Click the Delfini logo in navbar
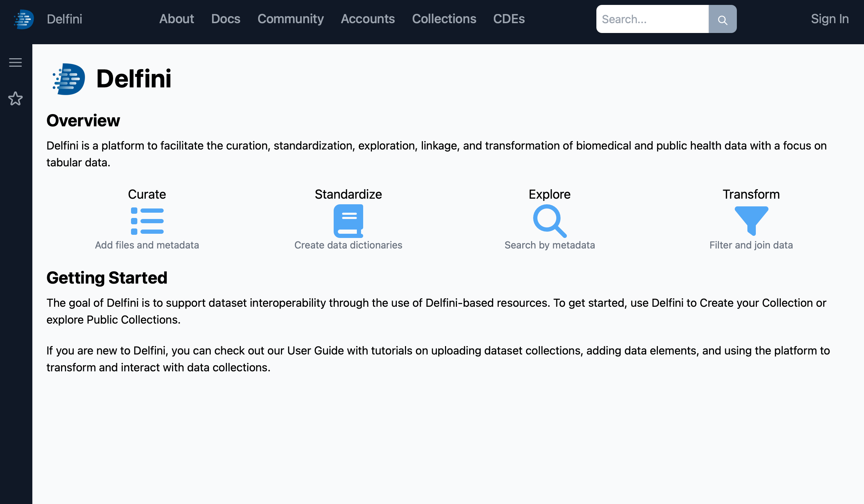 pyautogui.click(x=24, y=19)
